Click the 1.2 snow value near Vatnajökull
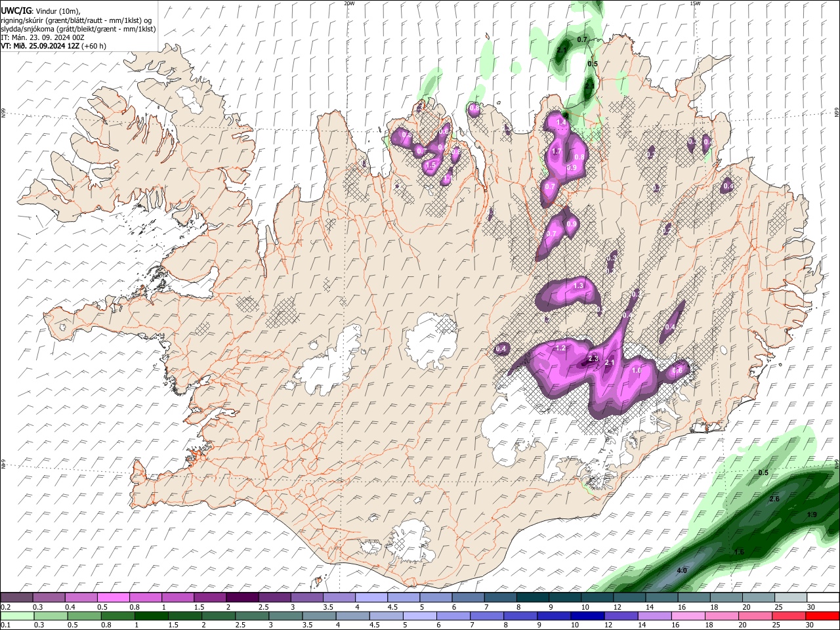 [x=560, y=348]
